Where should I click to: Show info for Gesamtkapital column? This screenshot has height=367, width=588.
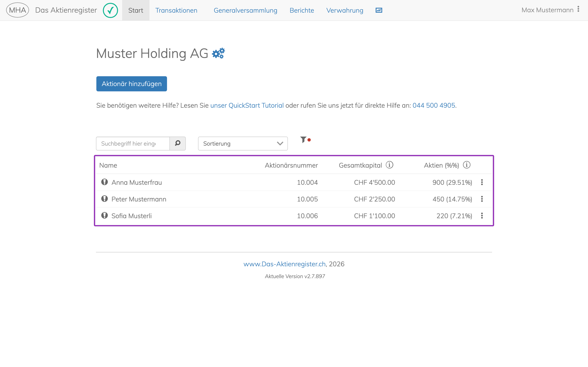(389, 165)
